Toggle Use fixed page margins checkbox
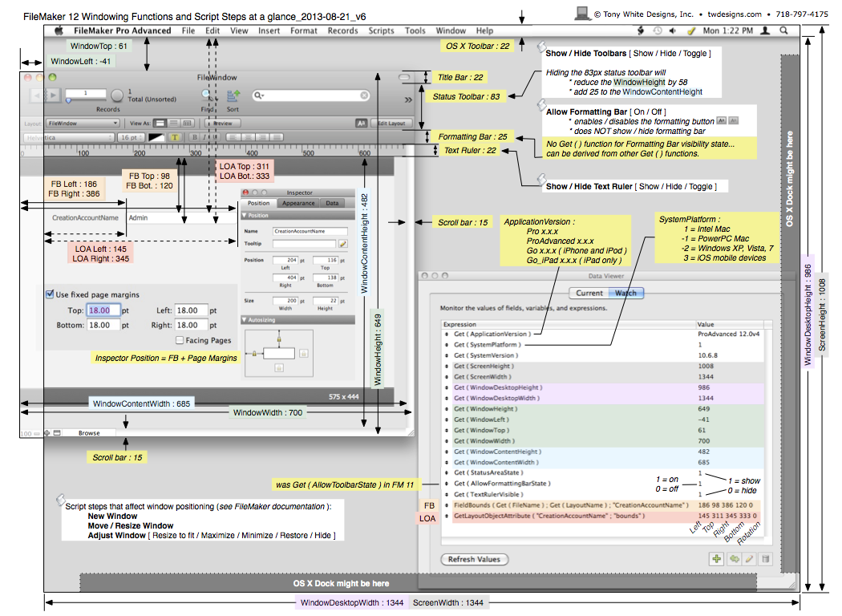 click(x=50, y=294)
